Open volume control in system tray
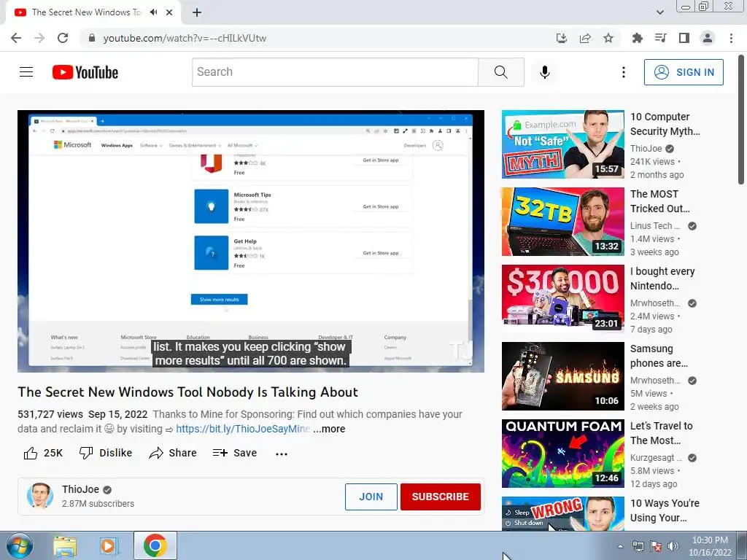Image resolution: width=747 pixels, height=560 pixels. pyautogui.click(x=673, y=546)
